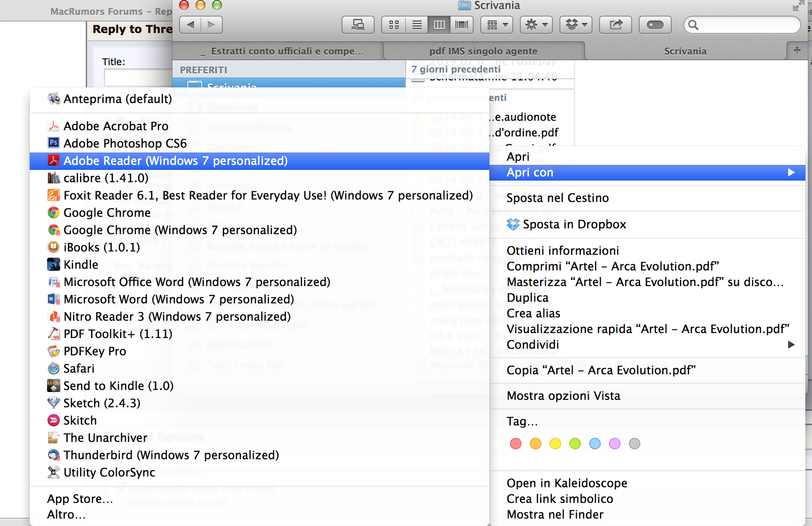This screenshot has width=812, height=526.
Task: Open the gear Action menu
Action: click(x=536, y=25)
